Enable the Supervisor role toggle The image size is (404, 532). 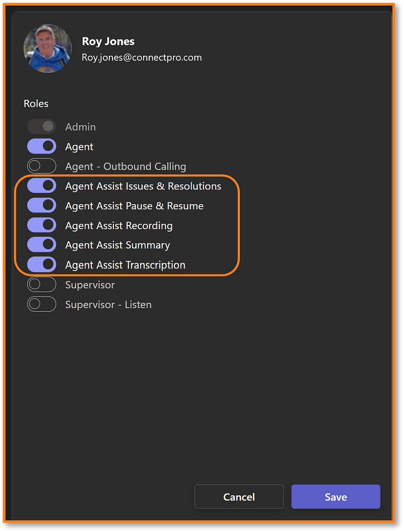tap(42, 284)
